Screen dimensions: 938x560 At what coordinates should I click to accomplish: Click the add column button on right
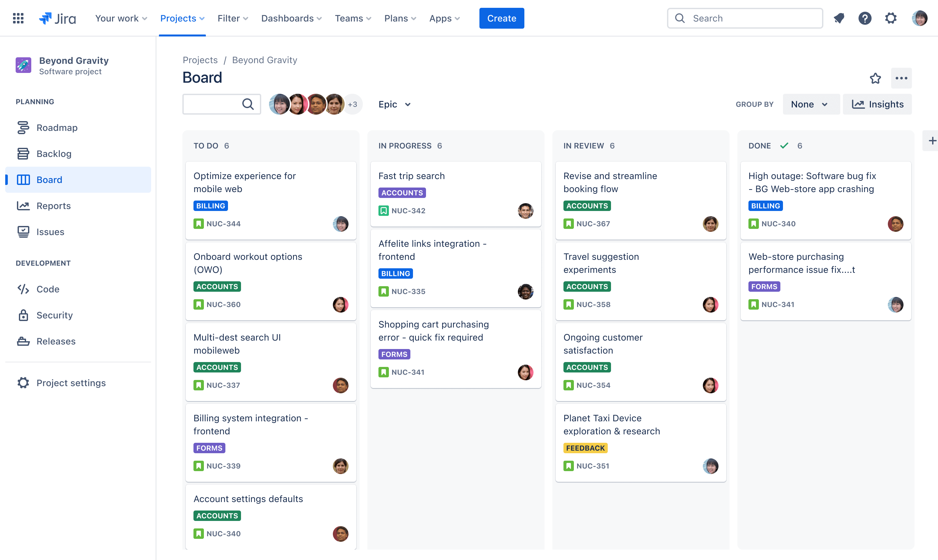pos(933,141)
